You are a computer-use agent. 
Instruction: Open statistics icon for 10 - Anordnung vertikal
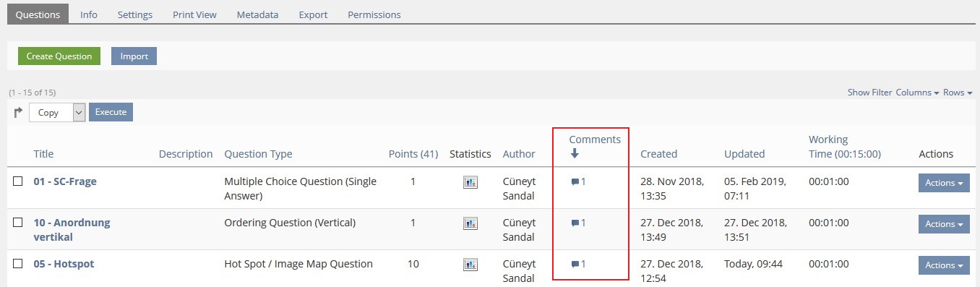470,223
